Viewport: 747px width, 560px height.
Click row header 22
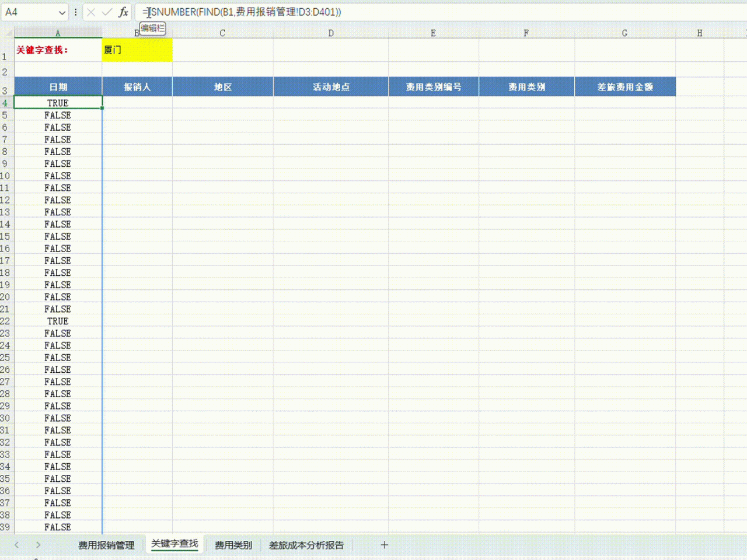point(6,321)
